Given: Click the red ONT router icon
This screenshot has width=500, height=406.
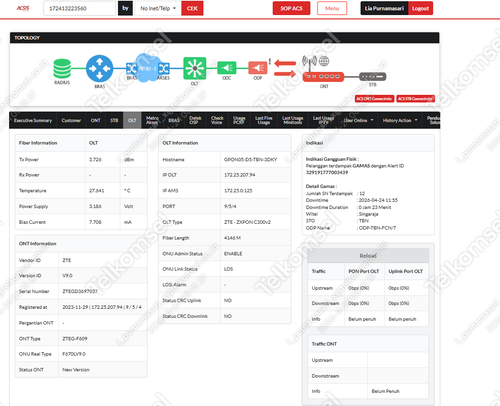Looking at the screenshot, I should point(323,77).
